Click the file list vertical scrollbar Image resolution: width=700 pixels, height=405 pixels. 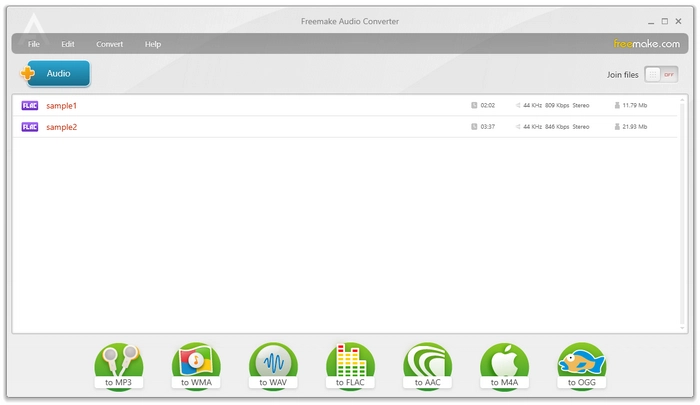tap(682, 213)
